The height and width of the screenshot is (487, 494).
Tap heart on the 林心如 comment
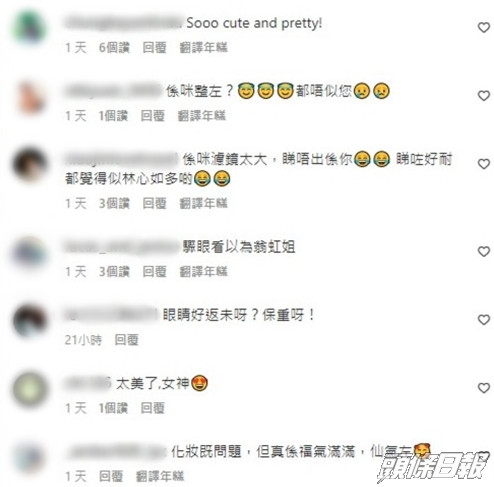point(483,164)
